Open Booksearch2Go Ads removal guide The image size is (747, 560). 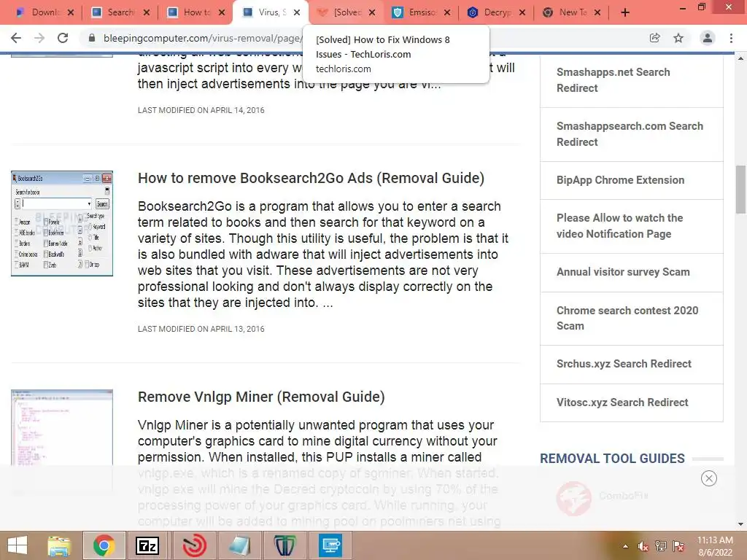pyautogui.click(x=311, y=178)
